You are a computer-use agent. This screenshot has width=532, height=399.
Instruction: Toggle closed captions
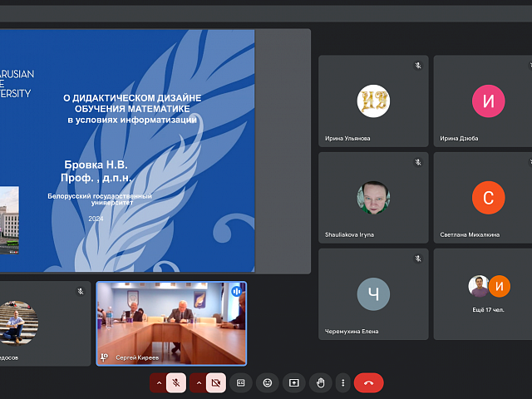[x=241, y=382]
